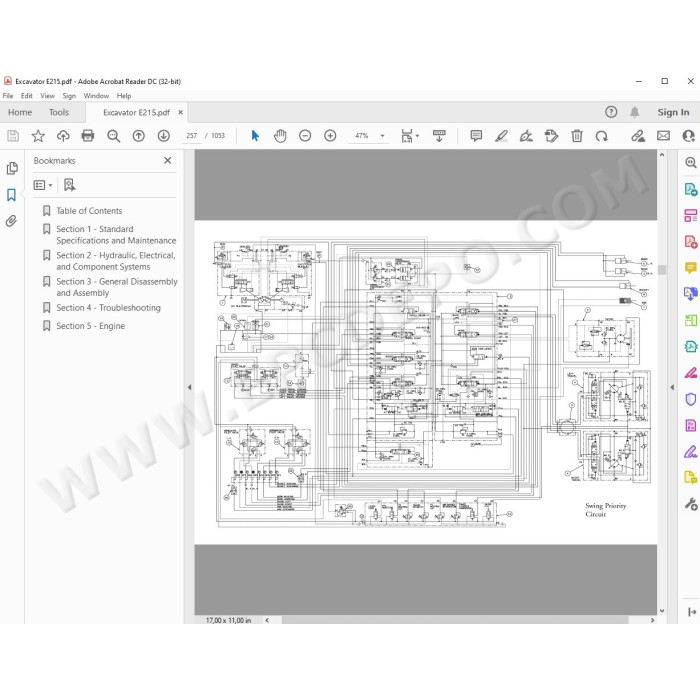Click horizontal scrollbar left arrow
Image resolution: width=700 pixels, height=700 pixels.
[267, 620]
